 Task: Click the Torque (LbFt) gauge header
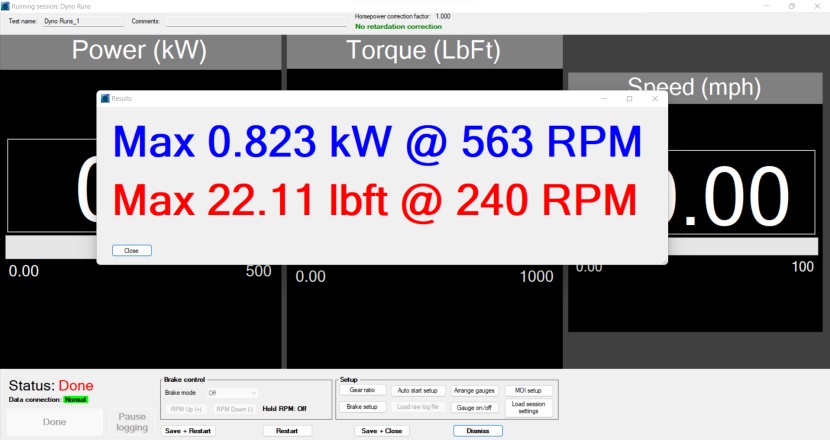click(423, 51)
